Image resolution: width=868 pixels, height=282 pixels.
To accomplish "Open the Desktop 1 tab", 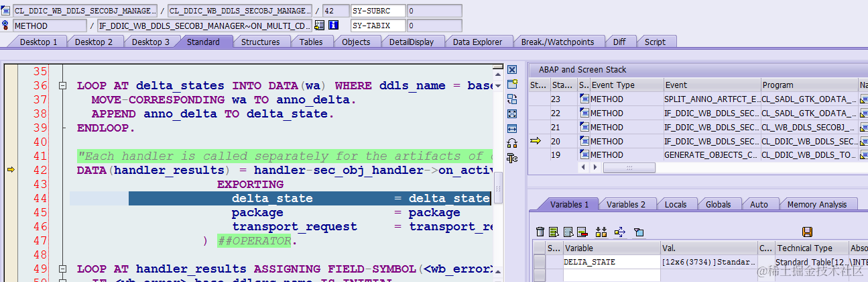I will point(39,42).
